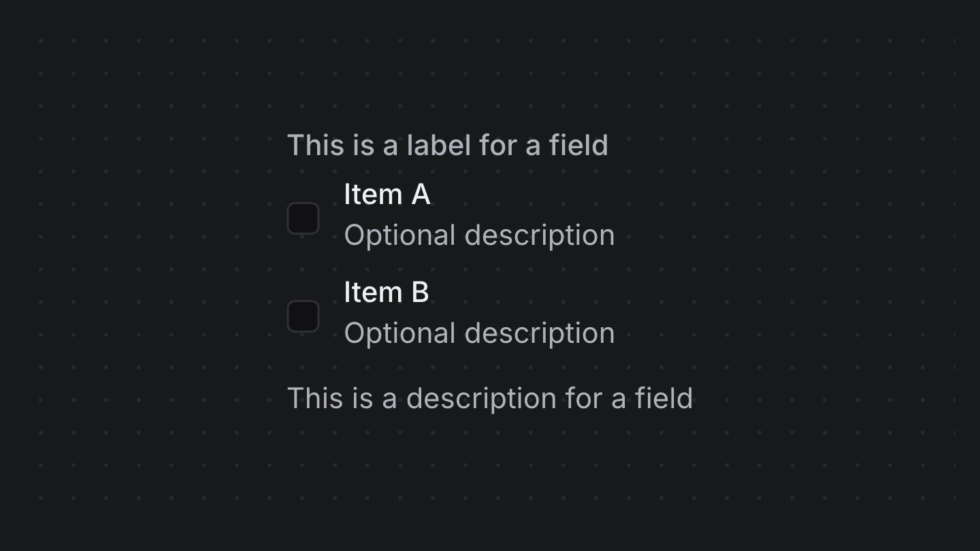Activate Item A via its label
The height and width of the screenshot is (551, 980).
pos(387,195)
